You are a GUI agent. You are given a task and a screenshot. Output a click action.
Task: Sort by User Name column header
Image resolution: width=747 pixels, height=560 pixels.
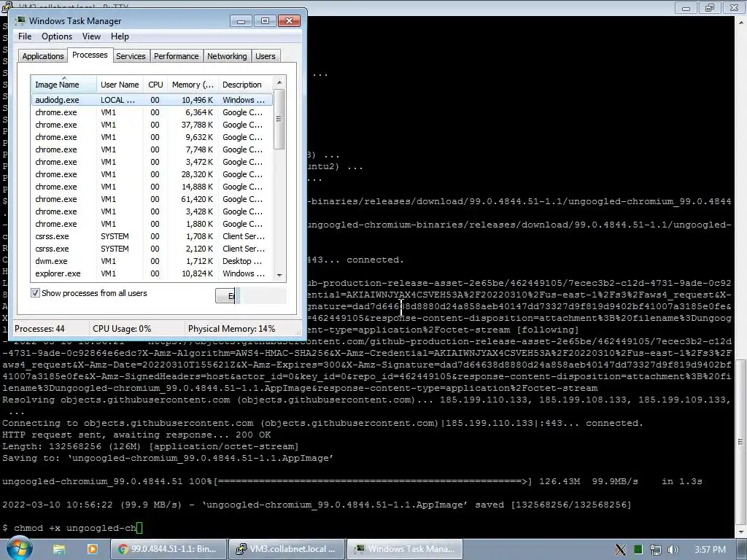point(120,85)
